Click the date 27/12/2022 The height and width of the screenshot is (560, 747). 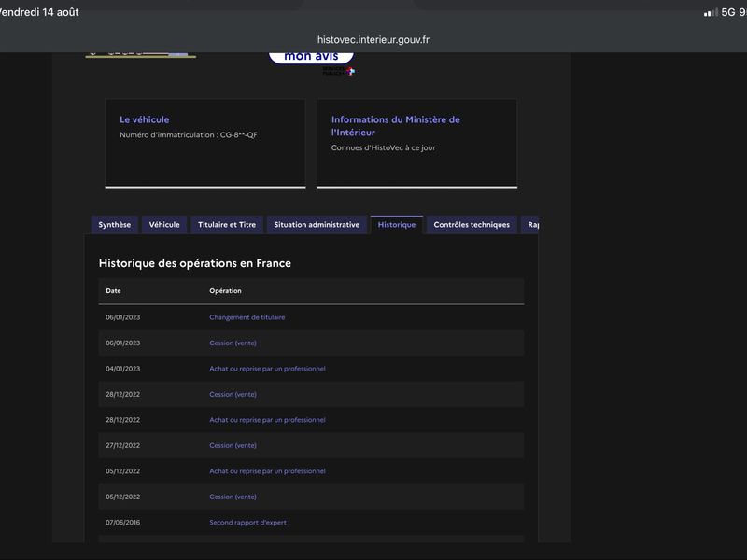point(123,446)
